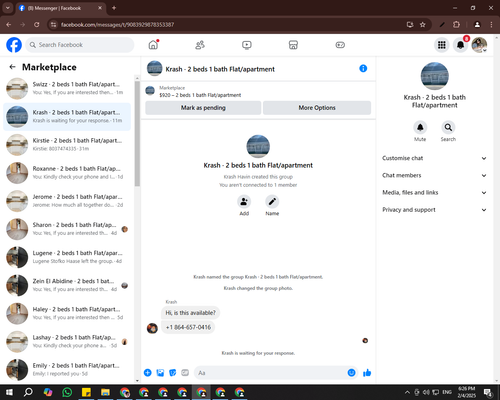Open the Haley conversation
Image resolution: width=500 pixels, height=400 pixels.
(67, 313)
